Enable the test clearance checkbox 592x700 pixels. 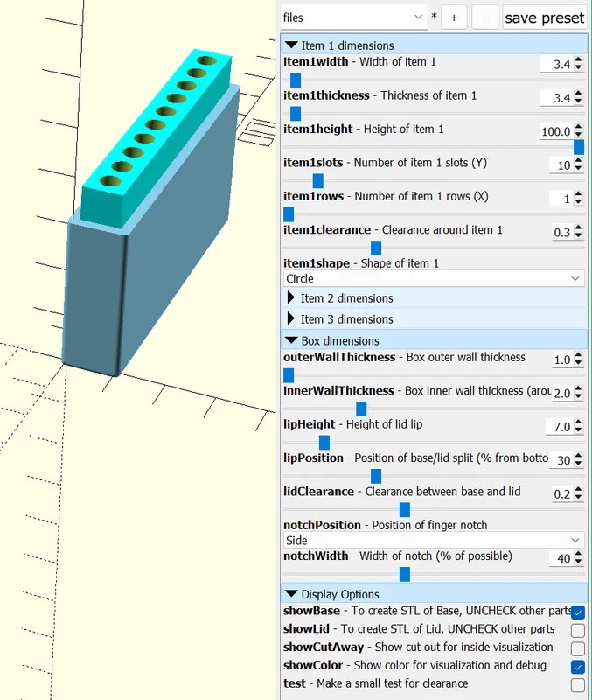point(578,685)
